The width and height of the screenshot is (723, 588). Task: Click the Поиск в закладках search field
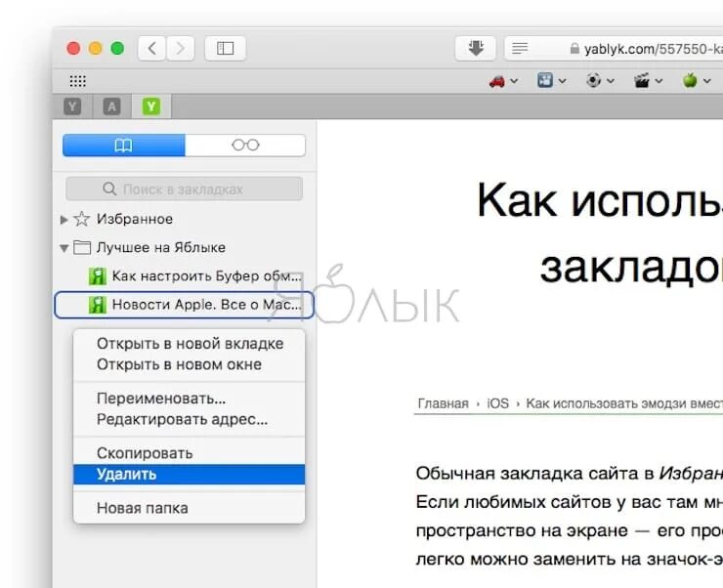point(184,189)
